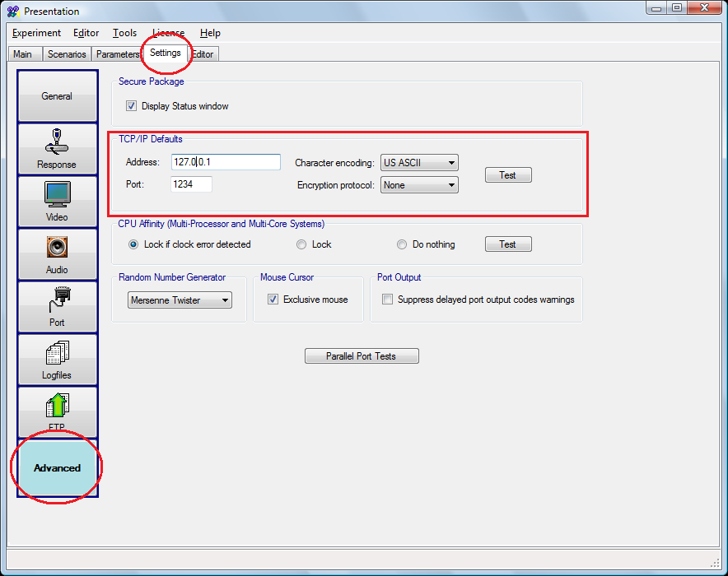Open the Port settings connector icon
The width and height of the screenshot is (728, 576).
pos(57,306)
